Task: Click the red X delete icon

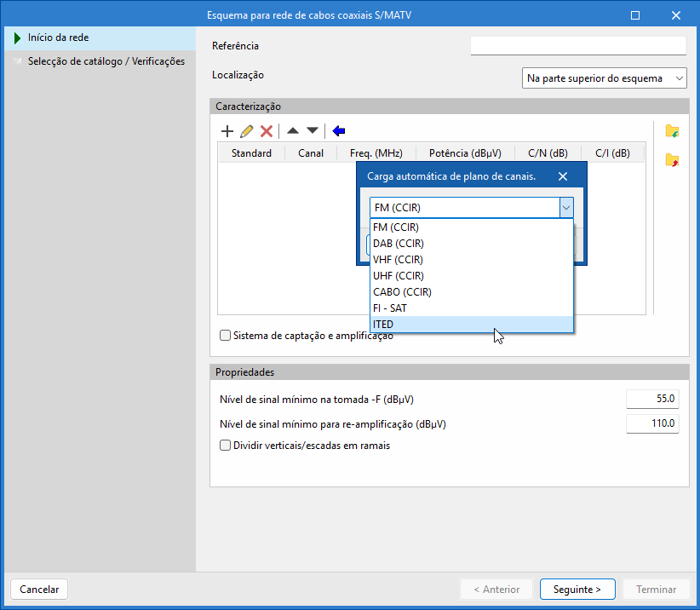Action: pos(267,131)
